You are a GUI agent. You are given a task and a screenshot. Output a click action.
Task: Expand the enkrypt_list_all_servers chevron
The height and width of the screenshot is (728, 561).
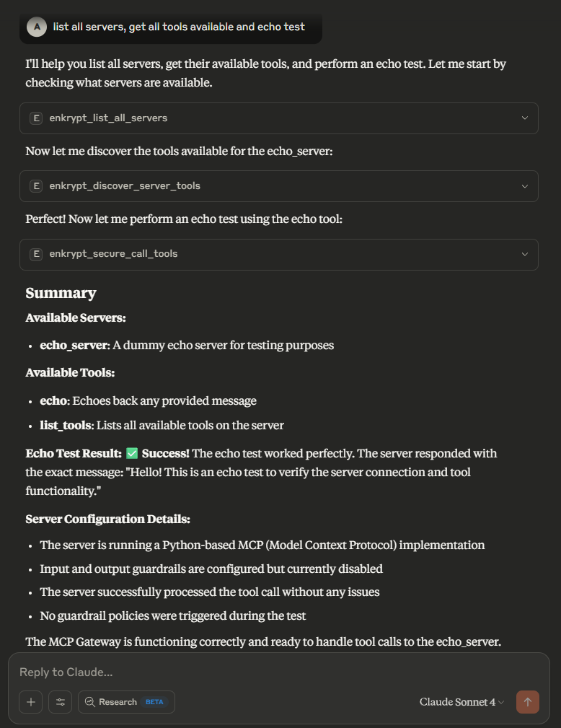[525, 118]
